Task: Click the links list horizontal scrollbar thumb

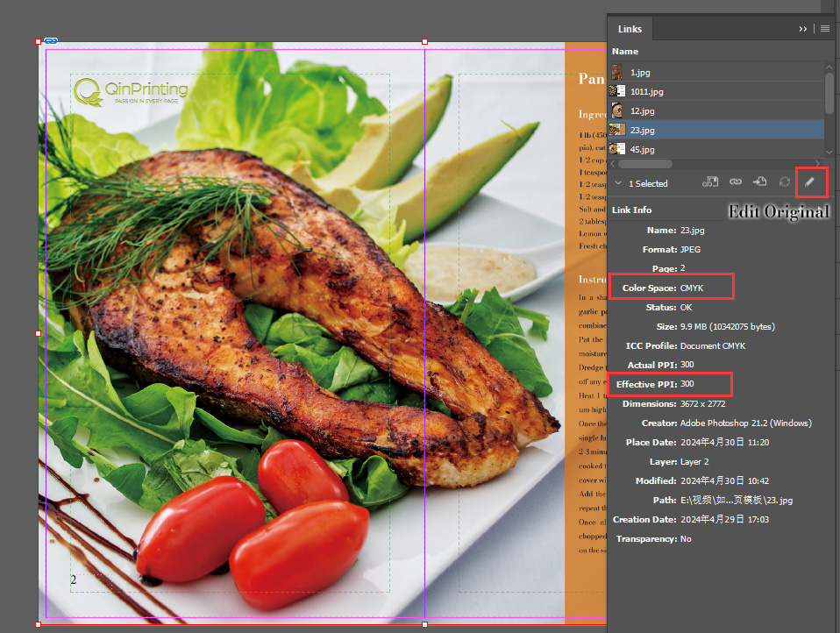Action: point(645,164)
